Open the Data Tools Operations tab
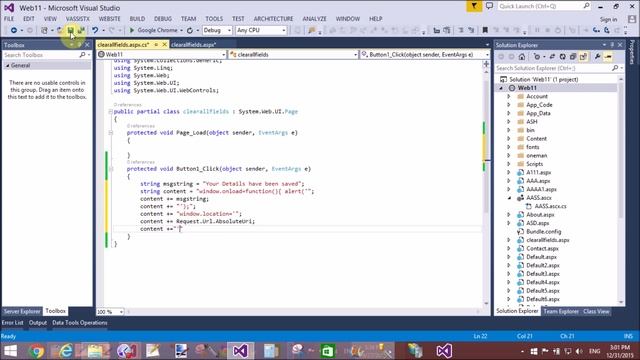The height and width of the screenshot is (360, 640). pyautogui.click(x=80, y=322)
